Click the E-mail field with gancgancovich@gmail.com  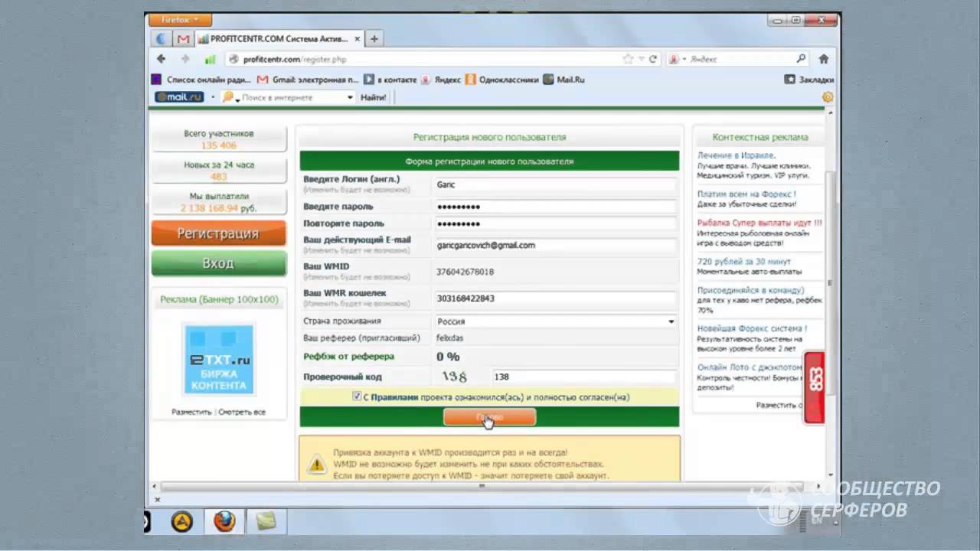[556, 246]
